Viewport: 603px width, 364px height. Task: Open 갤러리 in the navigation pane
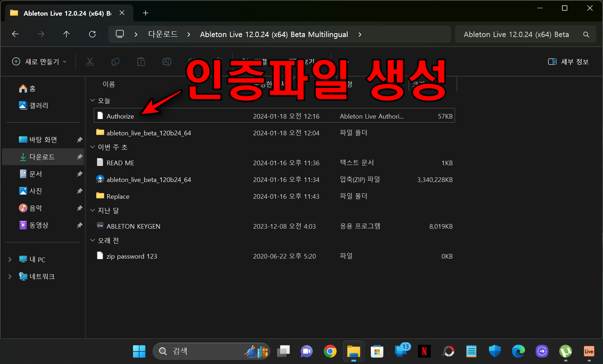[x=34, y=105]
